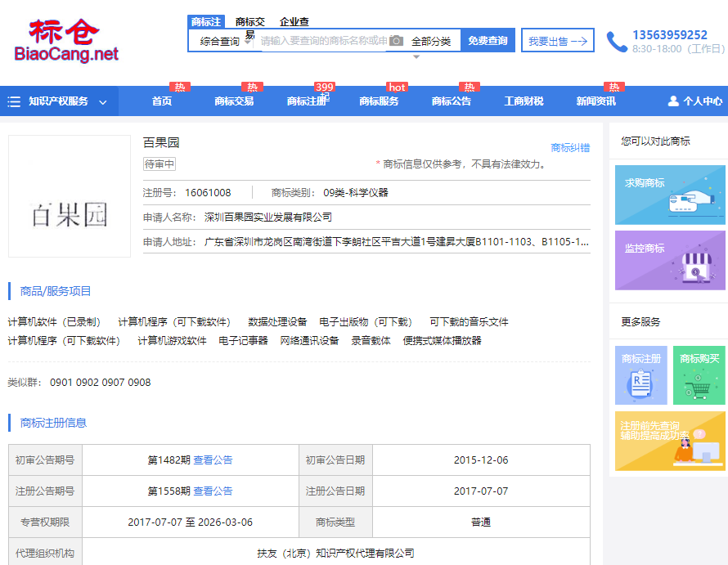
Task: Expand the 知识产权服务 menu chevron
Action: coord(103,102)
